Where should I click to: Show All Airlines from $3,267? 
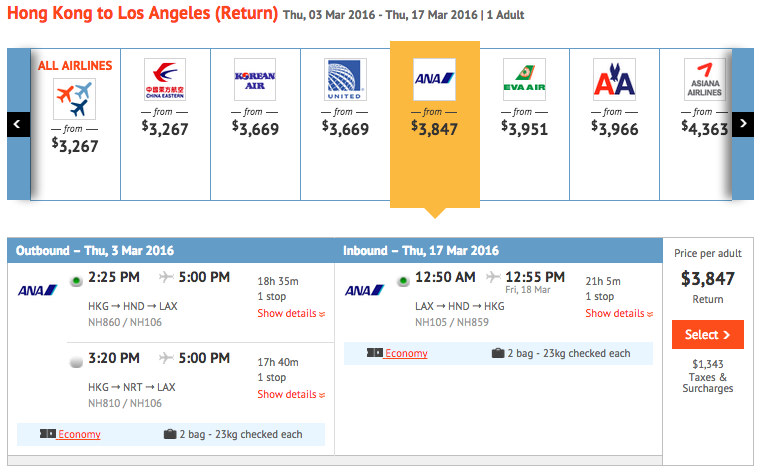point(75,146)
